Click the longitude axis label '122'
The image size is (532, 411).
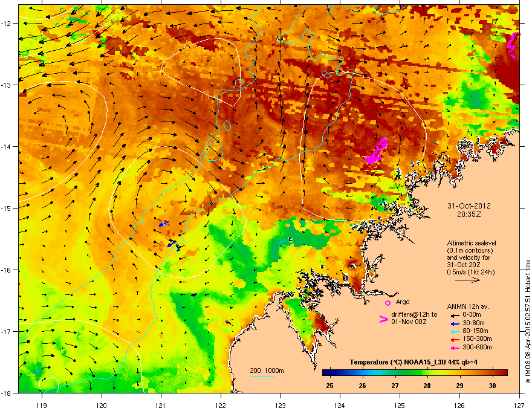coord(221,405)
